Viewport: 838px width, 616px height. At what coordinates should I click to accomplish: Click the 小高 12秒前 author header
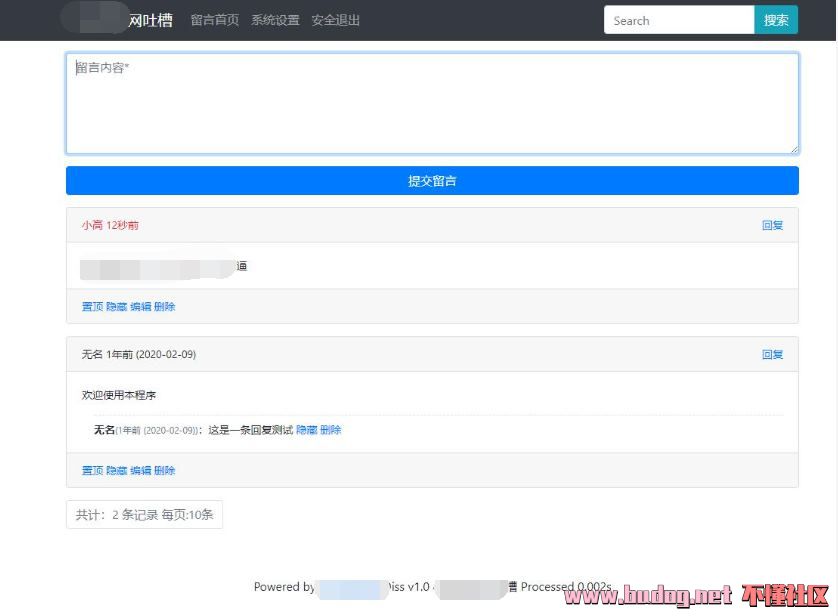tap(110, 225)
